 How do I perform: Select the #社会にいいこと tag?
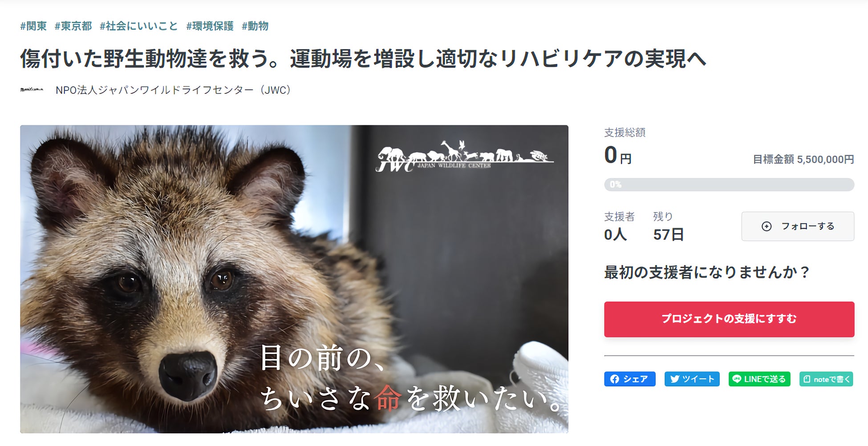tap(139, 26)
